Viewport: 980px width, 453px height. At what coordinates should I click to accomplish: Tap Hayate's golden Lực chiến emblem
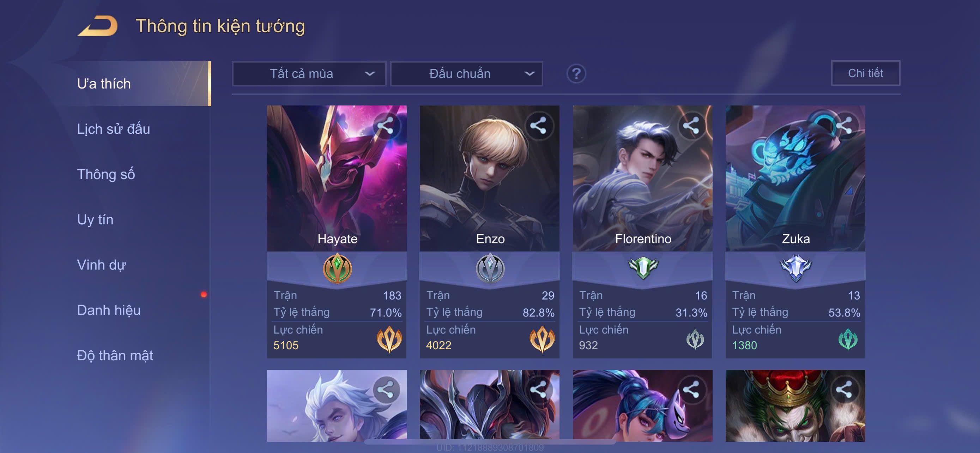(389, 338)
